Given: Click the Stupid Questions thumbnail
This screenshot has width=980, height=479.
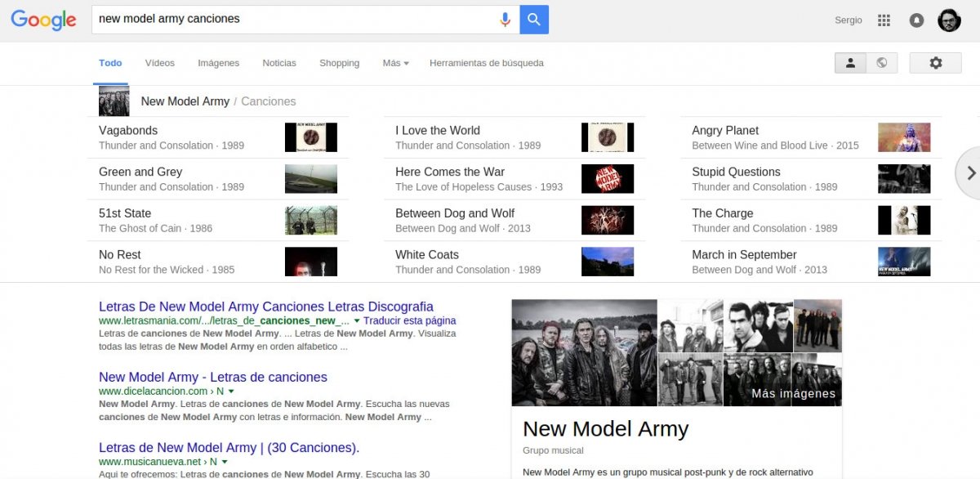Looking at the screenshot, I should [x=904, y=179].
